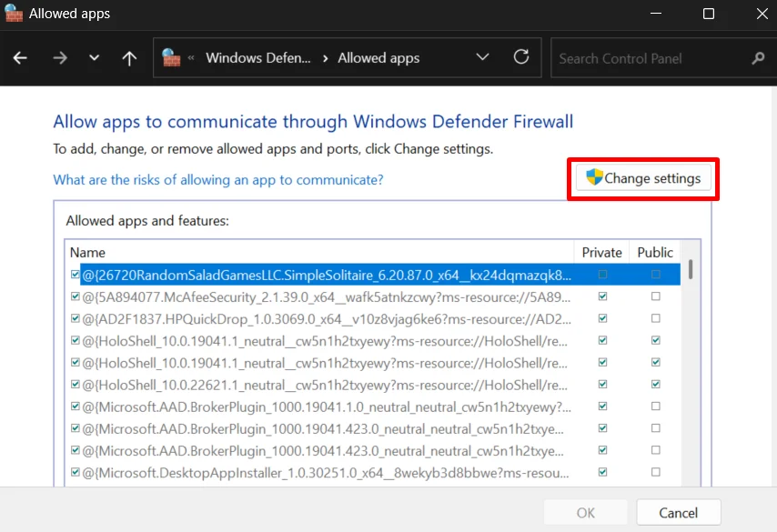Click the search magnifier icon

758,58
